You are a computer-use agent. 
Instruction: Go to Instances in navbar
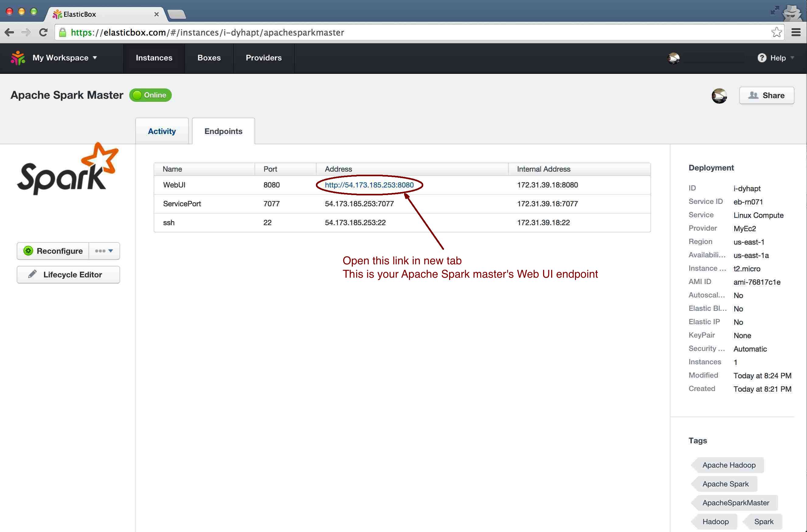pyautogui.click(x=154, y=58)
